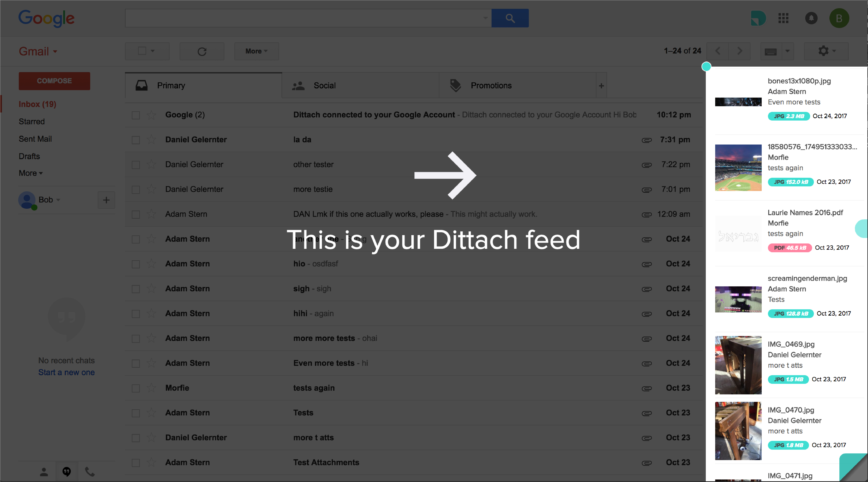Open screamingenderman.jpg thumbnail
Viewport: 868px width, 482px height.
pos(738,299)
